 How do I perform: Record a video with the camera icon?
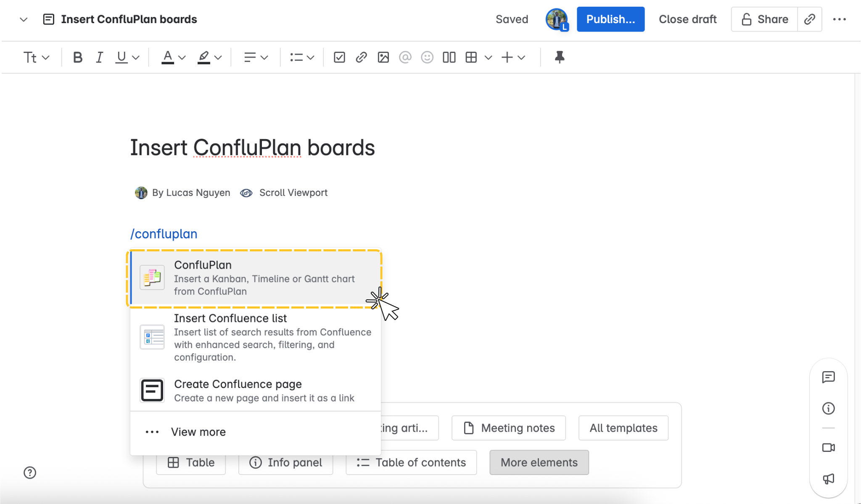(x=829, y=447)
